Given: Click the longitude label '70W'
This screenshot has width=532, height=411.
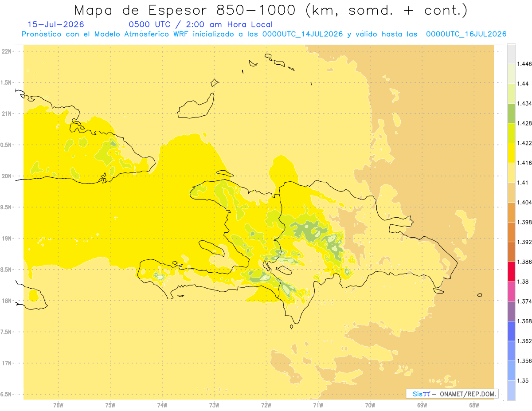Looking at the screenshot, I should [370, 405].
